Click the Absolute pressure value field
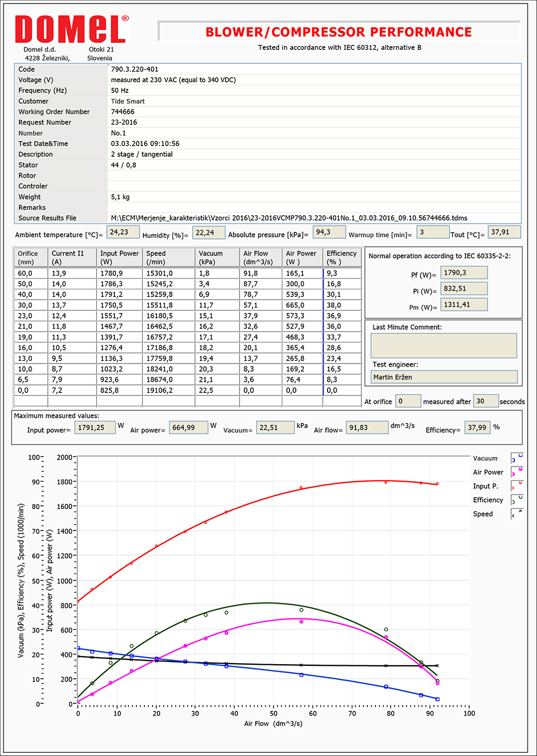The image size is (537, 756). pyautogui.click(x=328, y=232)
